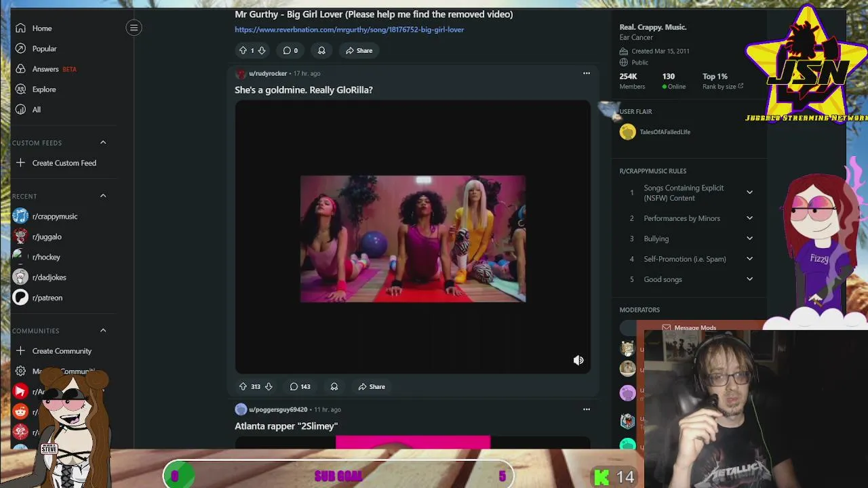
Task: Collapse the Custom Feeds section
Action: 103,142
